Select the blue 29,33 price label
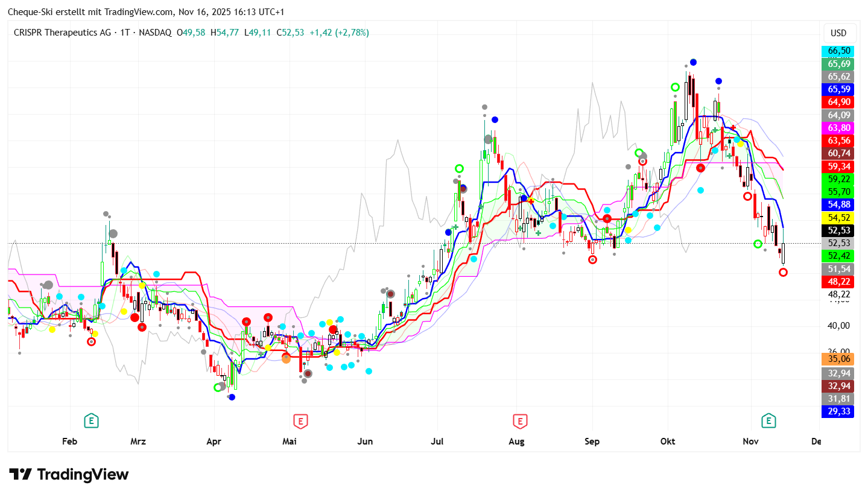The image size is (868, 497). pos(839,411)
